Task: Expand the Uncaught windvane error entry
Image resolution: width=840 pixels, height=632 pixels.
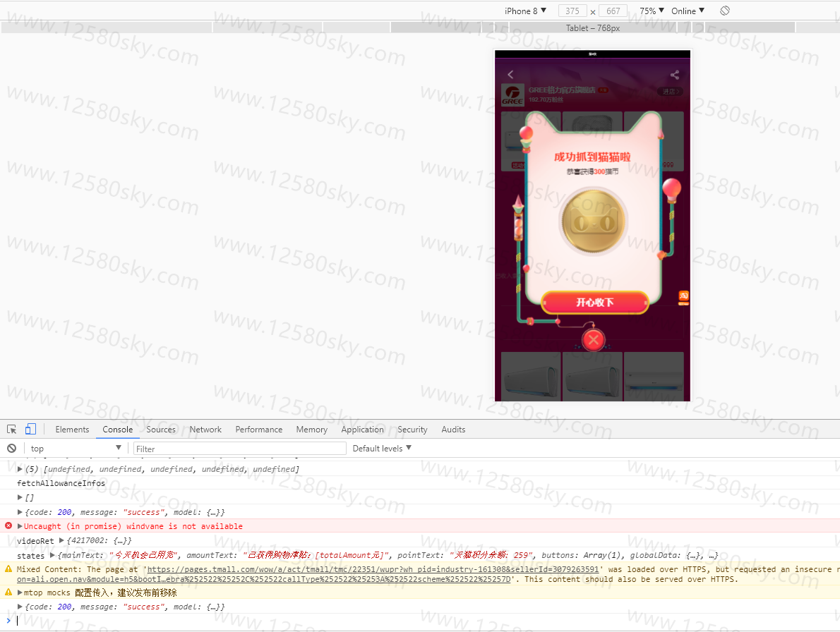Action: coord(20,526)
